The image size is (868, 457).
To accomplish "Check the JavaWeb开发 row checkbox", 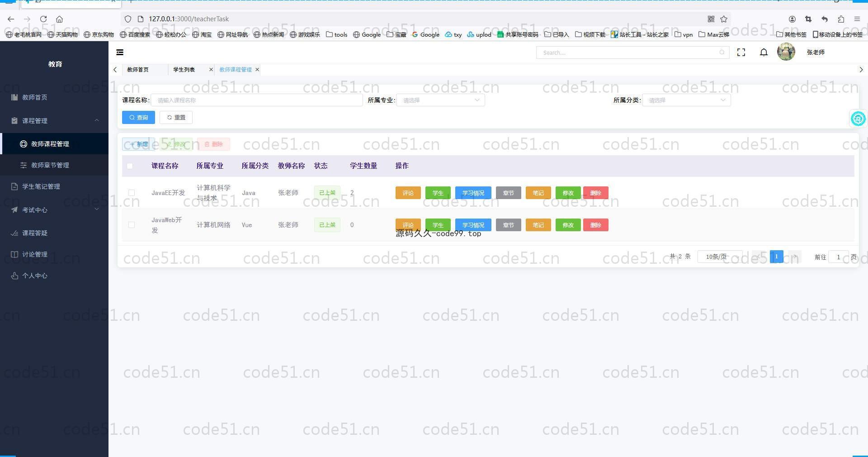I will [x=132, y=225].
